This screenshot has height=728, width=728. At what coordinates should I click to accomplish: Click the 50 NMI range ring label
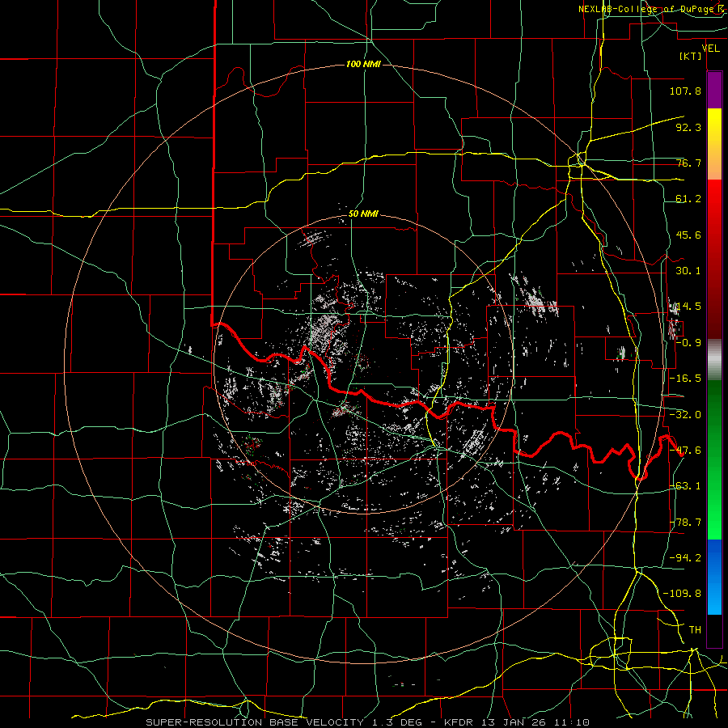(x=363, y=214)
